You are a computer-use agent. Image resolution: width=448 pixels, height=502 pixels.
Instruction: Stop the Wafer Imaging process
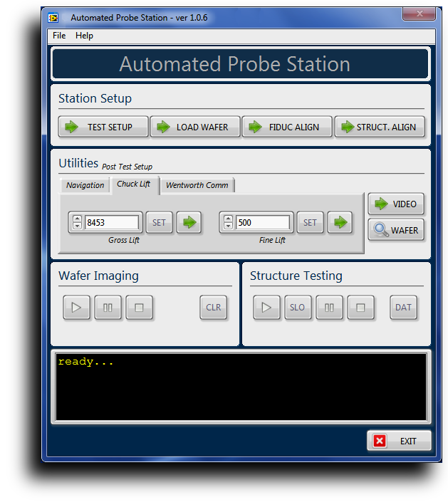pos(140,308)
